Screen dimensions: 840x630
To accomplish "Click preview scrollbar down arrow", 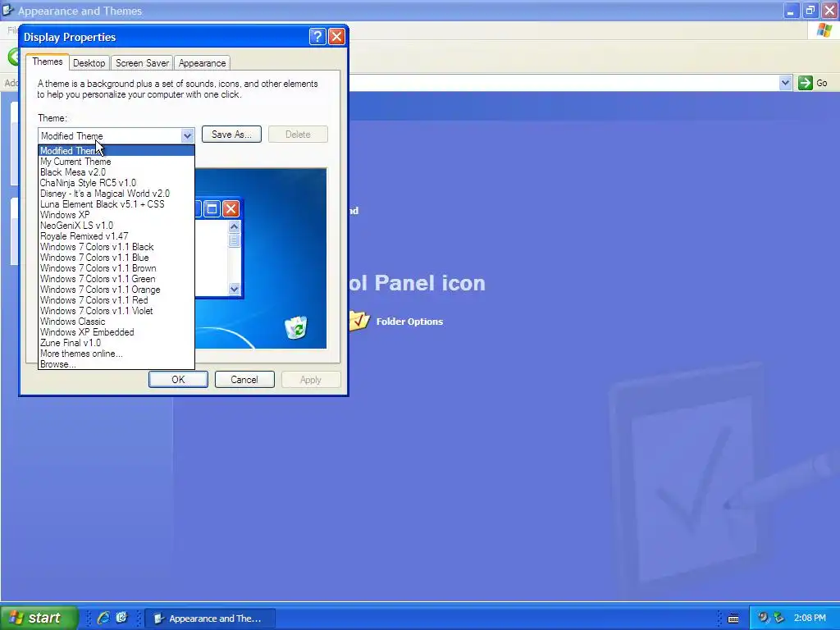I will tap(234, 290).
